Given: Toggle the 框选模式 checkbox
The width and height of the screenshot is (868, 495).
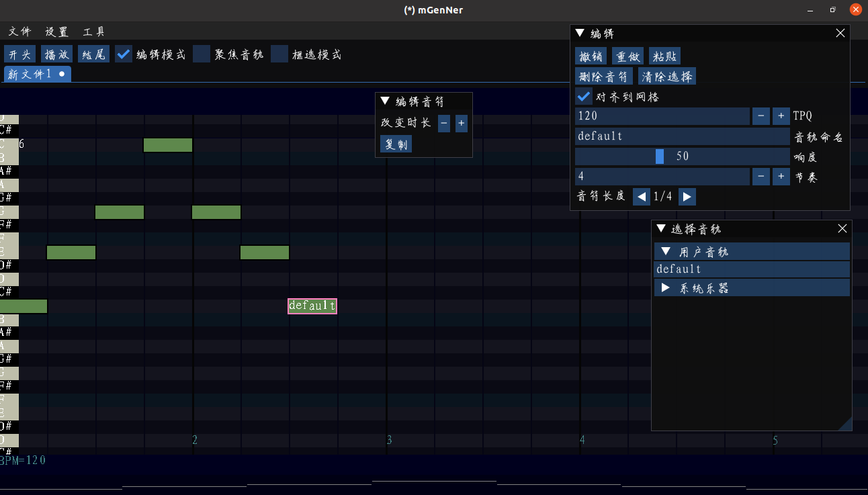Looking at the screenshot, I should click(279, 54).
